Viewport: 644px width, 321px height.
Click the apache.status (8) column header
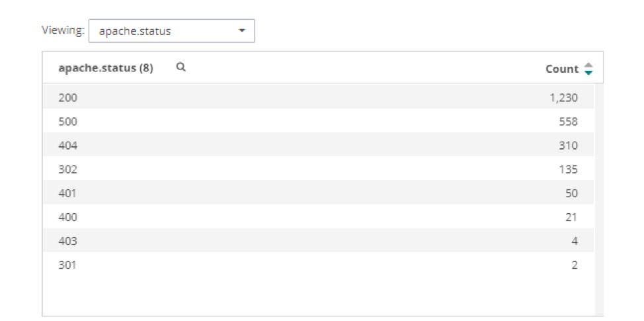click(106, 68)
